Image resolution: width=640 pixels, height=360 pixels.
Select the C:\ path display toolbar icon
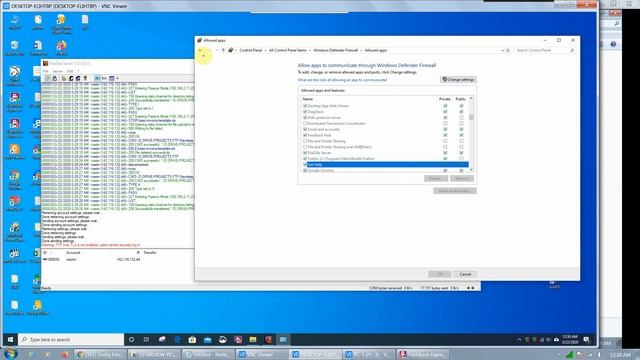coord(104,78)
